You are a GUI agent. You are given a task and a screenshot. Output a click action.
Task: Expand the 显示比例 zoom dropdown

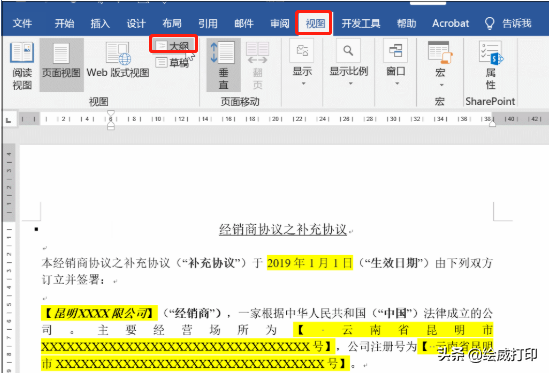pyautogui.click(x=349, y=63)
